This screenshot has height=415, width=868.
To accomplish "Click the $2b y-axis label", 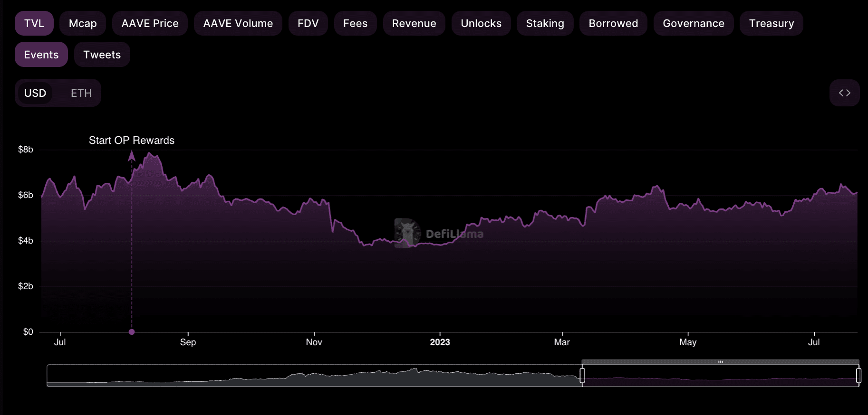I will pyautogui.click(x=26, y=286).
